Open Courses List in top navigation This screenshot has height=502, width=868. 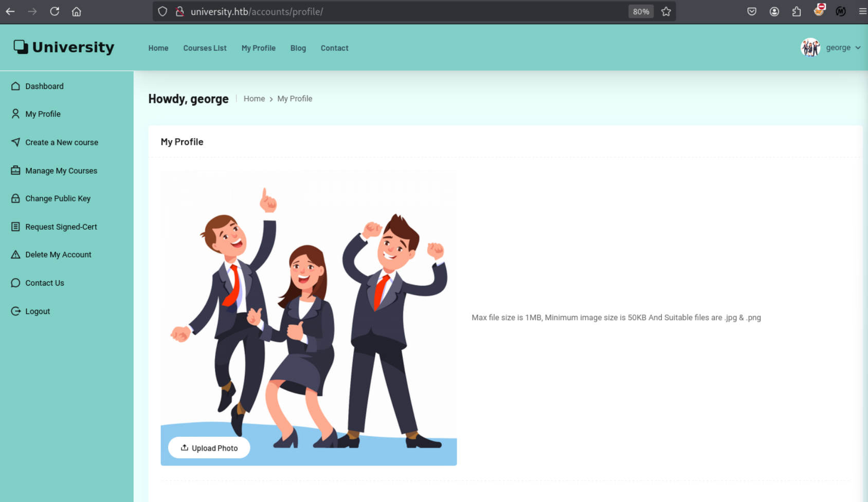[205, 48]
